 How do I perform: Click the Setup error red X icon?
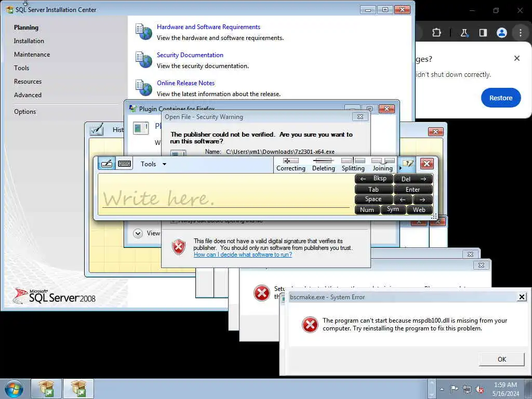tap(262, 293)
